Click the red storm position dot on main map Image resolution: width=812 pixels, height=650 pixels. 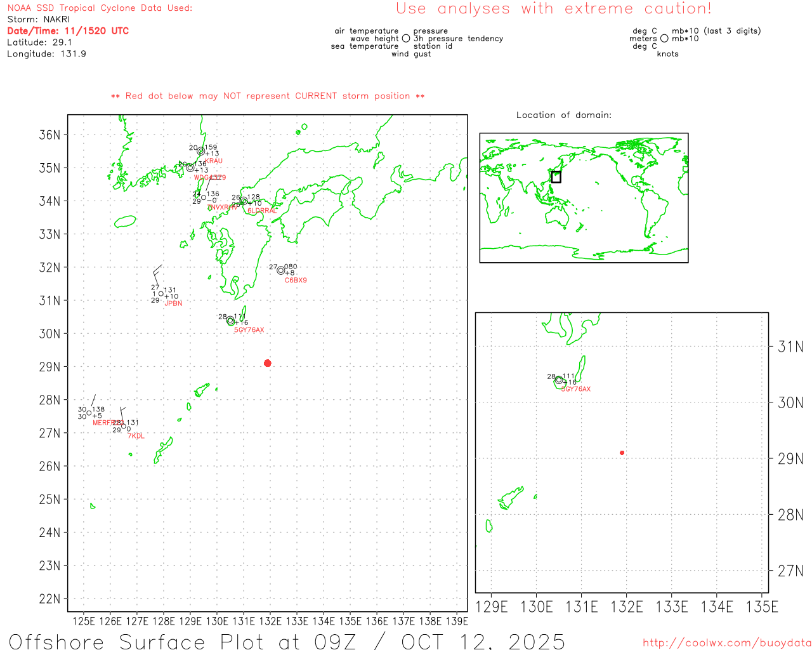pos(268,363)
